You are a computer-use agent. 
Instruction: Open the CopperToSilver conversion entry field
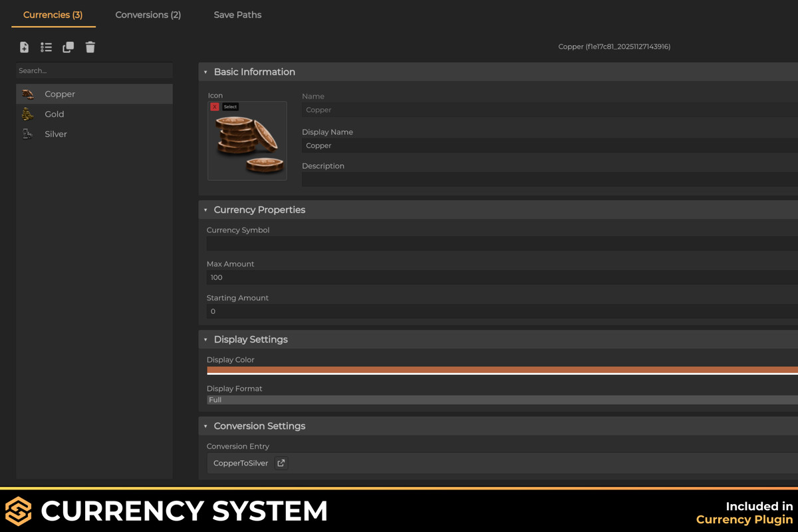(240, 463)
